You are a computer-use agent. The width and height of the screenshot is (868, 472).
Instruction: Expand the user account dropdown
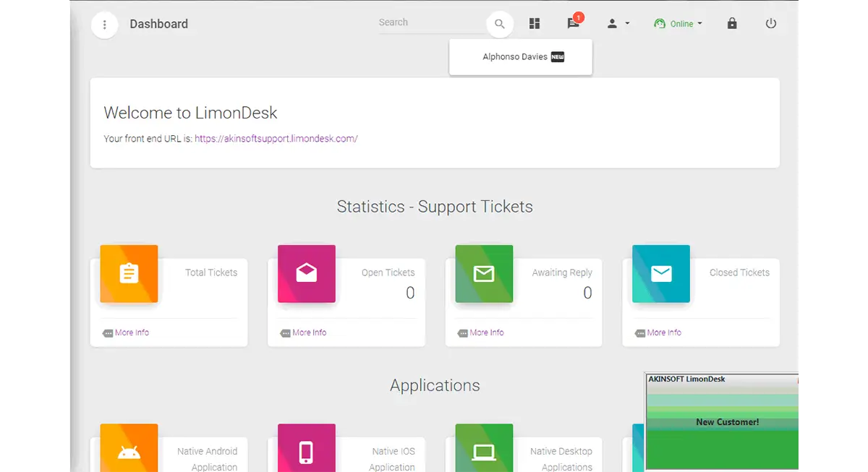[x=618, y=24]
